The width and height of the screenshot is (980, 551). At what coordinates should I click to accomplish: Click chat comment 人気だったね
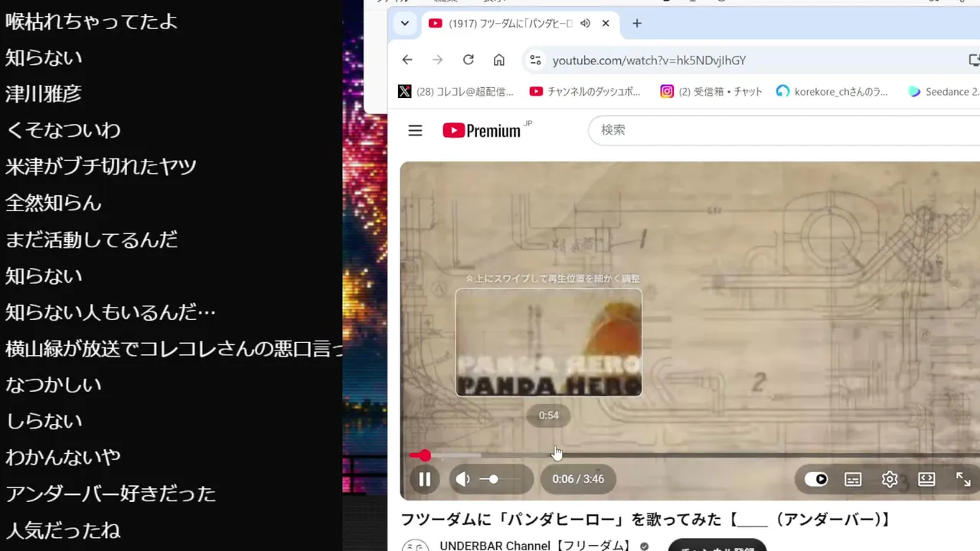coord(63,530)
